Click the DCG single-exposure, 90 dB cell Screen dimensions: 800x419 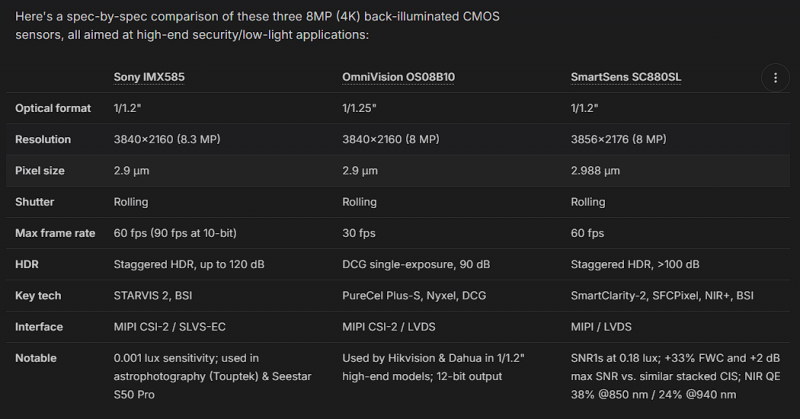416,264
